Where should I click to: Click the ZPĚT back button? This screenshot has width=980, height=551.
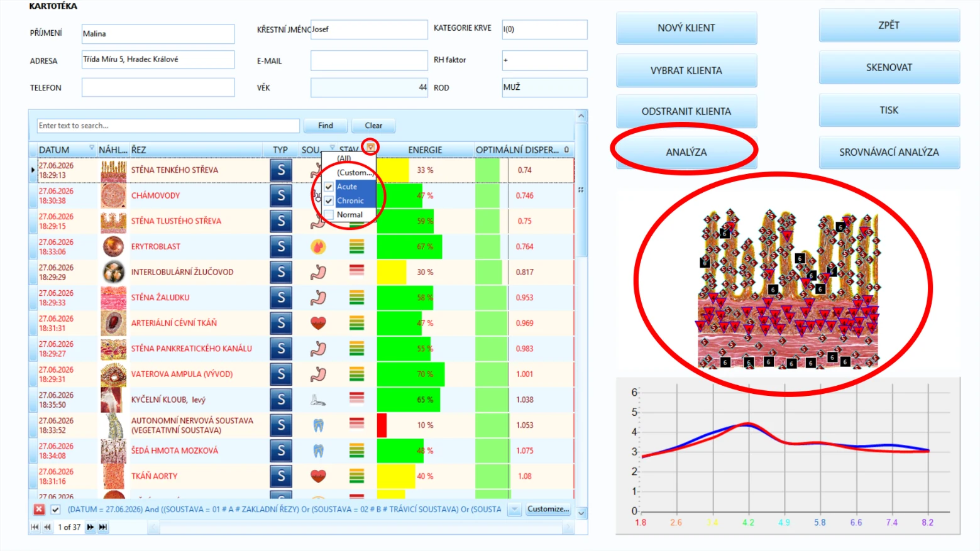(x=889, y=25)
